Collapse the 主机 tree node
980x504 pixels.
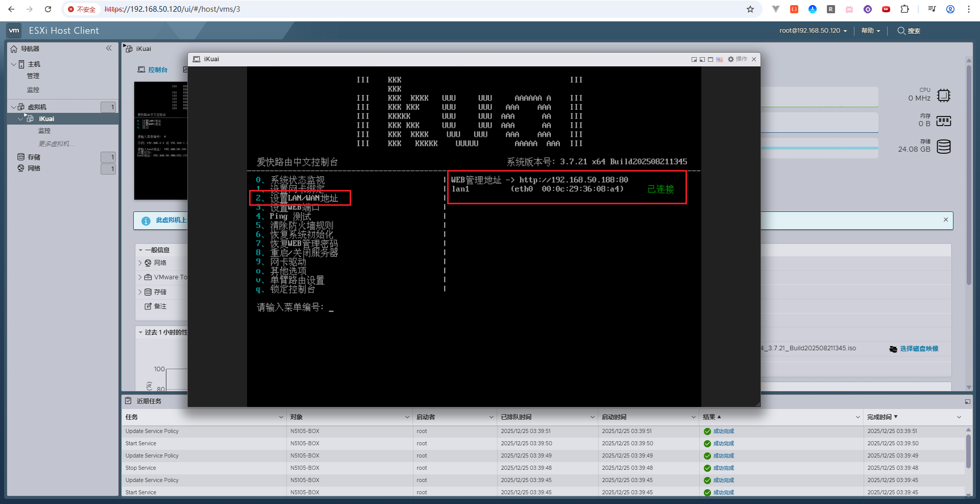(x=13, y=64)
